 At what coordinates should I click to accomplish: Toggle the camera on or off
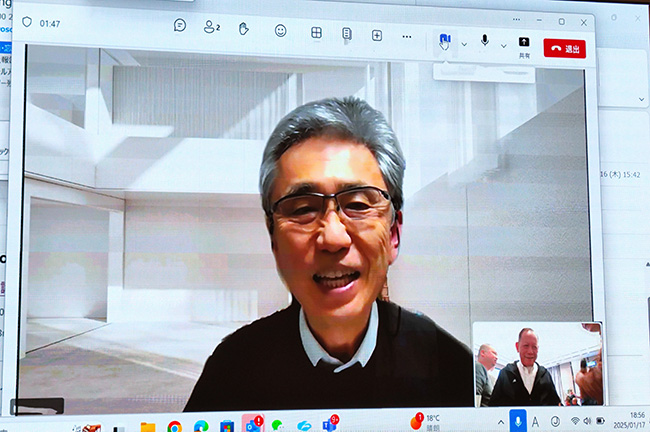point(445,40)
